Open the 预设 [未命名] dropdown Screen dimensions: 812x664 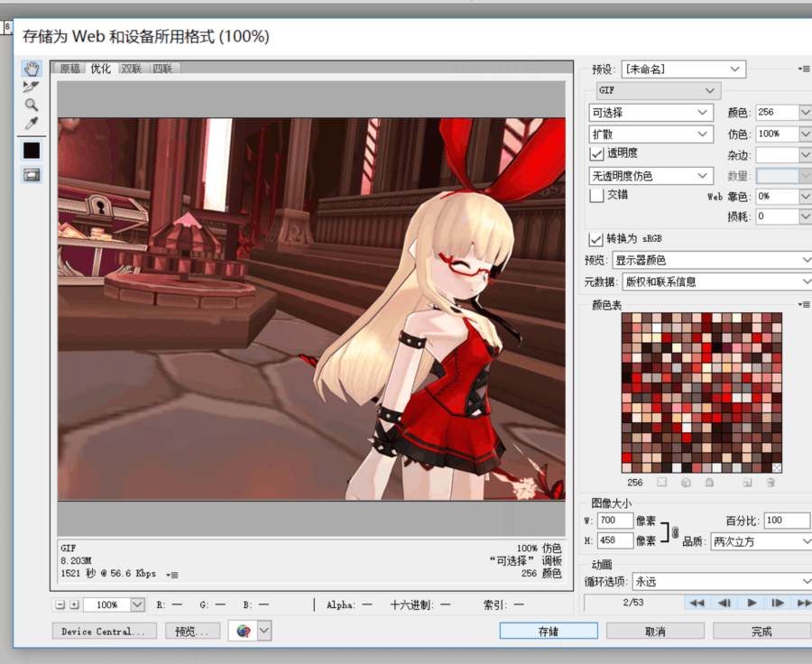[x=683, y=69]
